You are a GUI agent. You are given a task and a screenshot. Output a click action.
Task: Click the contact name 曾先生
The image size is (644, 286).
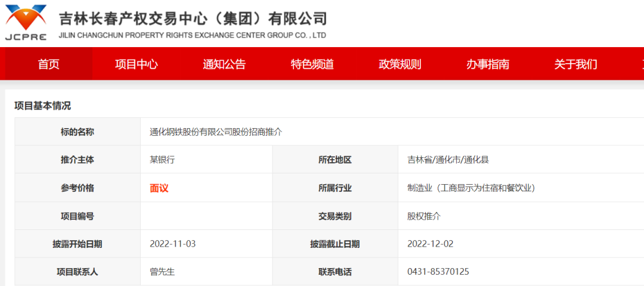(x=162, y=272)
